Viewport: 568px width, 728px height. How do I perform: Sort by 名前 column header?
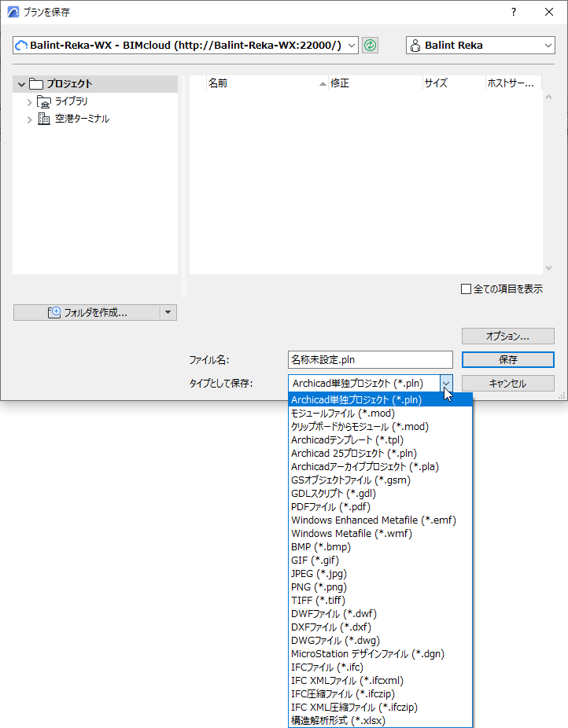(267, 83)
